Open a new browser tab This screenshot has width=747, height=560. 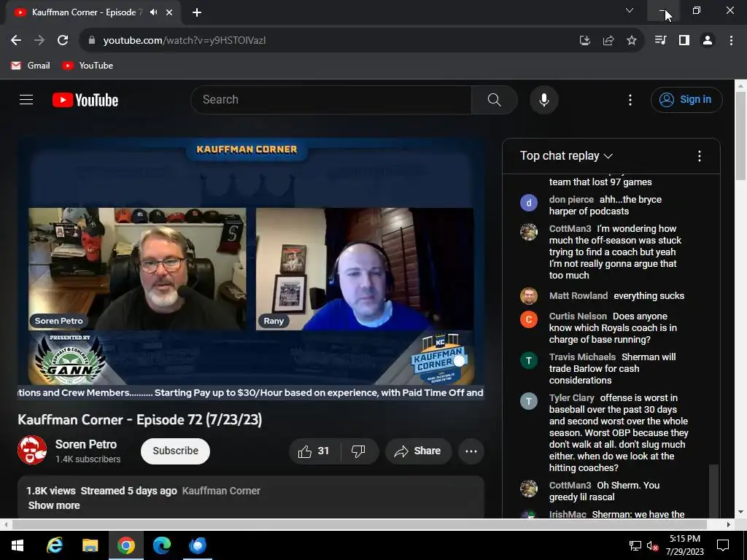pos(197,12)
